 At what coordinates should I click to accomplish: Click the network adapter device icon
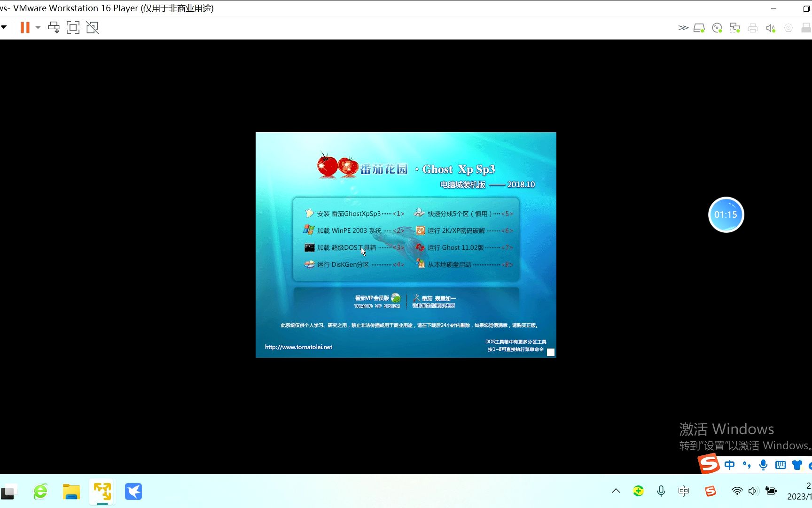click(735, 28)
